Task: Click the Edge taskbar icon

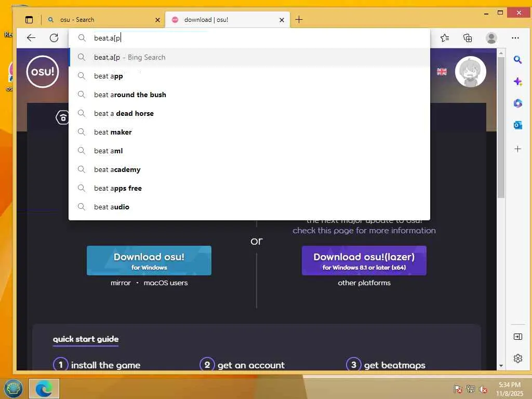Action: 44,389
